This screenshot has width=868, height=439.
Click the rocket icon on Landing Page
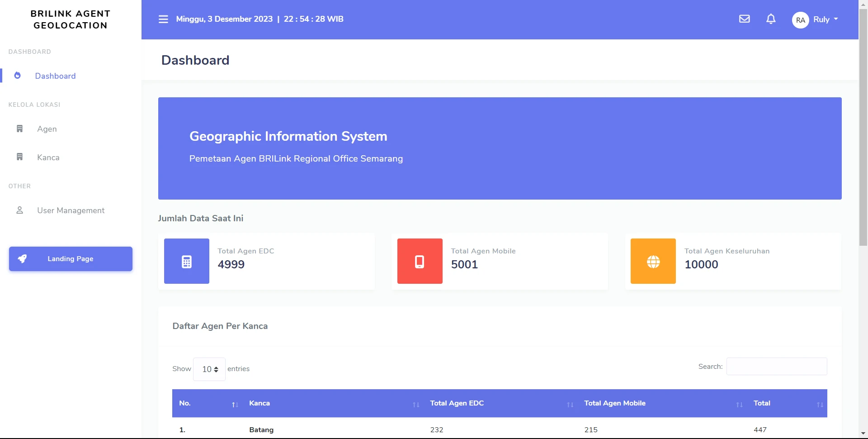click(x=22, y=259)
